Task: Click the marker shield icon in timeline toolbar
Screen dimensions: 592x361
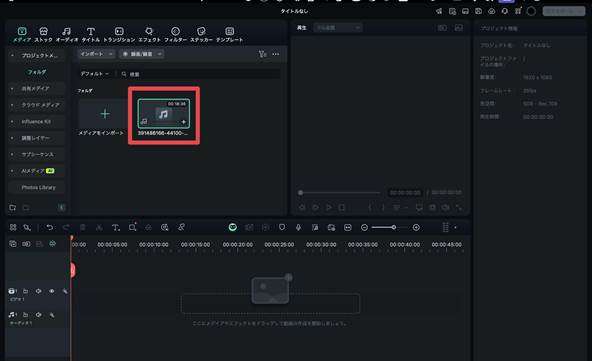Action: pos(282,227)
